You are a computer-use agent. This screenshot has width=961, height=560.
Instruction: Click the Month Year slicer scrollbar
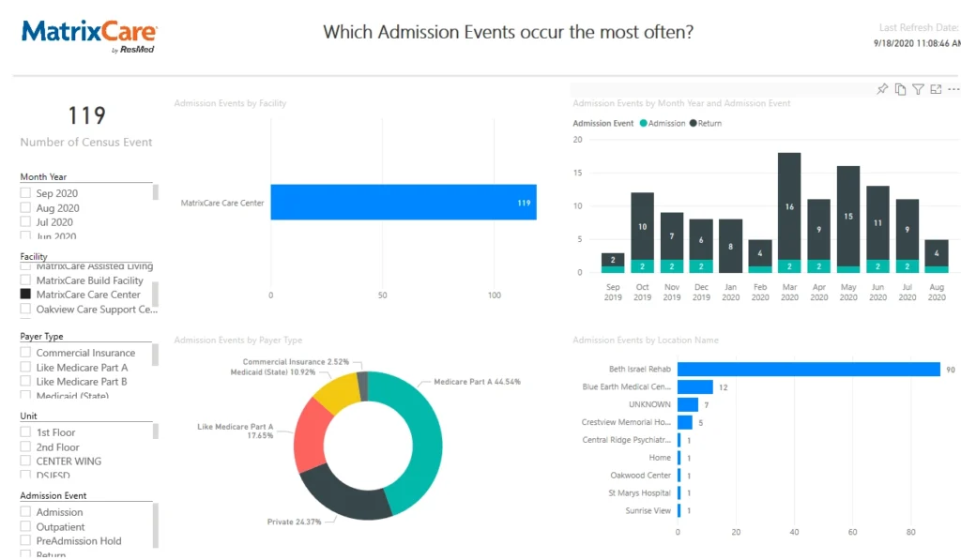[x=155, y=192]
